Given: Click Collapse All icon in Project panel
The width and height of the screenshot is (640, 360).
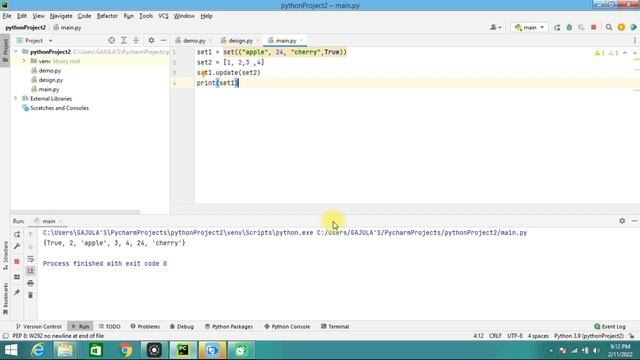Looking at the screenshot, I should click(136, 40).
